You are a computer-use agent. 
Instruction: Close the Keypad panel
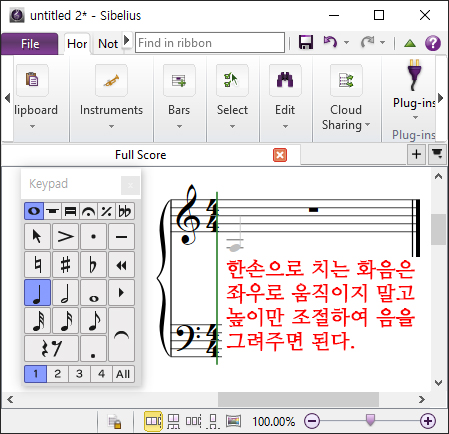click(130, 185)
